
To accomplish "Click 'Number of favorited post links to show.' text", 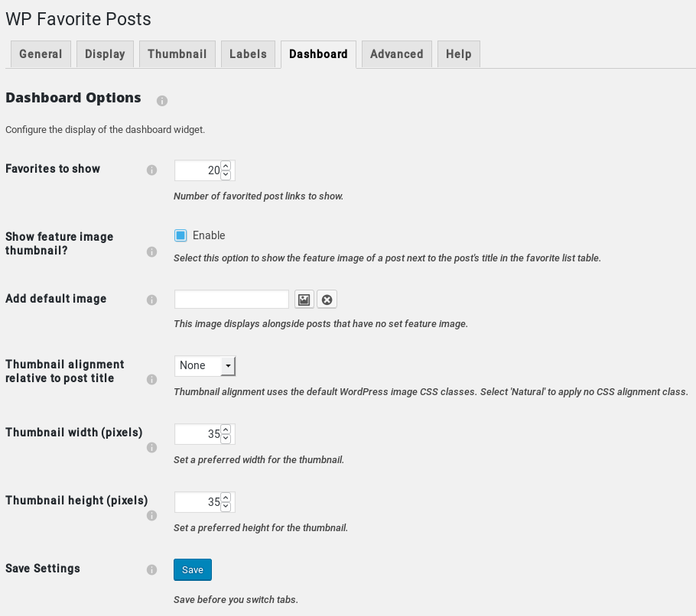I will (259, 196).
